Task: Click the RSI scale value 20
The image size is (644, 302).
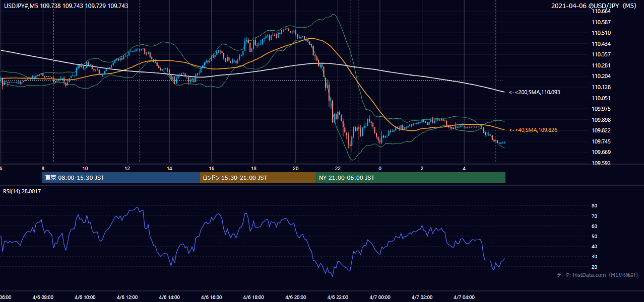Action: [595, 267]
